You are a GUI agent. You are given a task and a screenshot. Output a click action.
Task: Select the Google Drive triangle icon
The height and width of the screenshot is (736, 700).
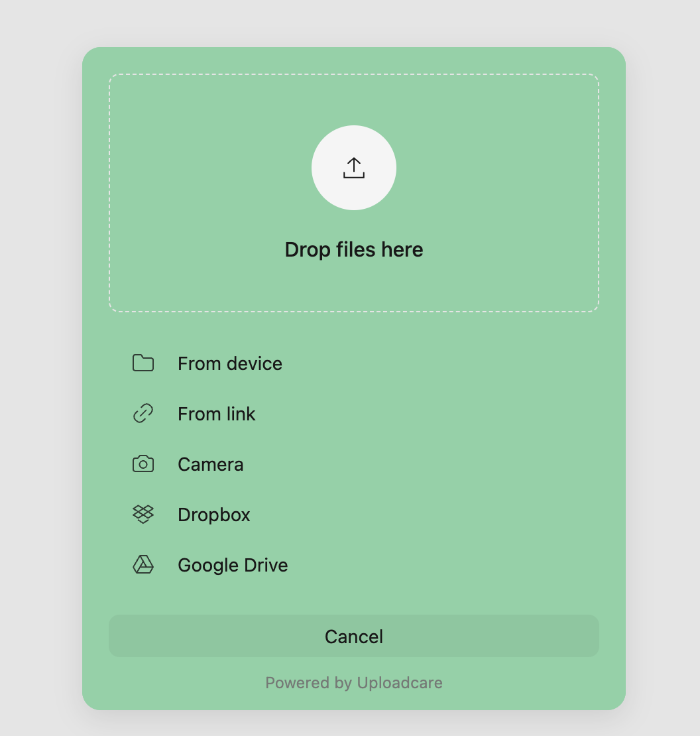point(143,565)
